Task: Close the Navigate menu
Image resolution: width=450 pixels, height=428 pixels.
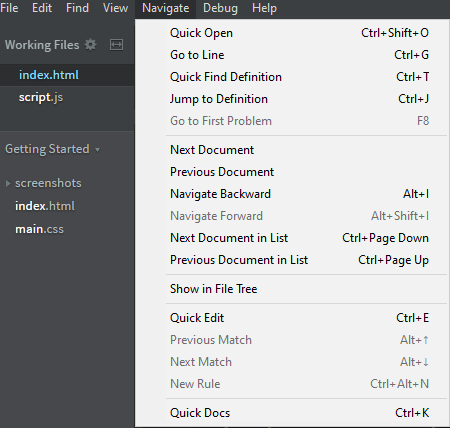Action: point(166,8)
